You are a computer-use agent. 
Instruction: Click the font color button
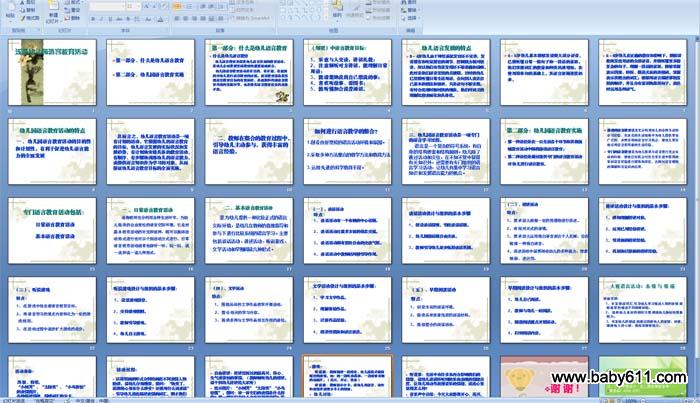(x=161, y=19)
